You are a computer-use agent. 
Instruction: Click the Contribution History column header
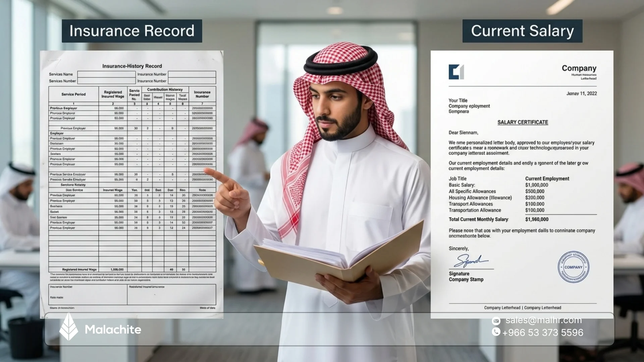(x=165, y=89)
